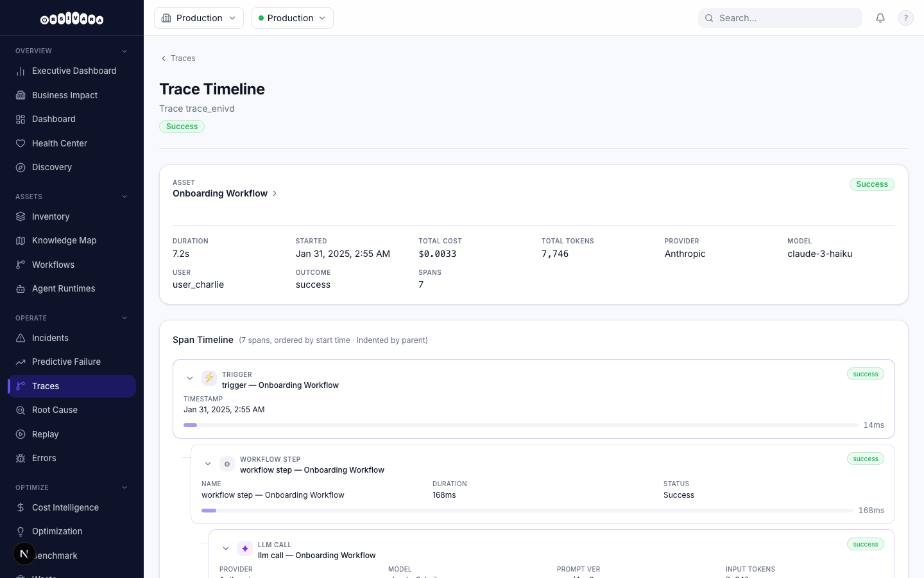This screenshot has height=578, width=924.
Task: Click the round N avatar button
Action: (24, 554)
